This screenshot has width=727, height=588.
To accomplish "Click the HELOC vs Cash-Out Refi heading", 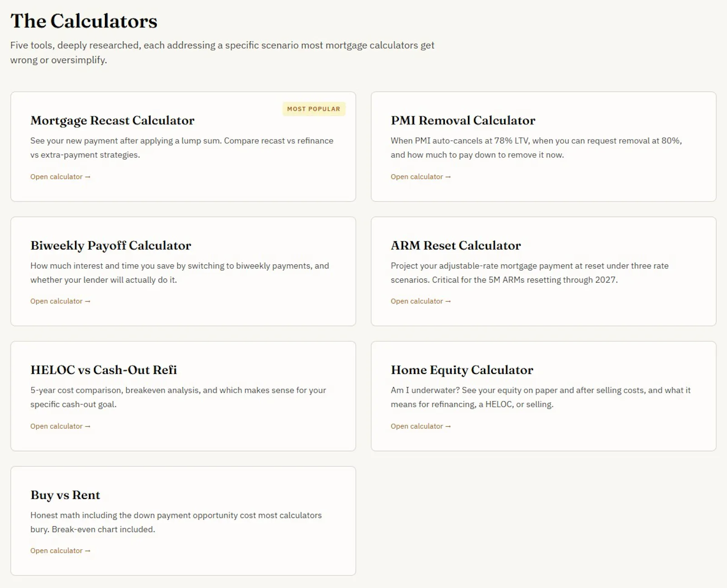I will pyautogui.click(x=104, y=370).
